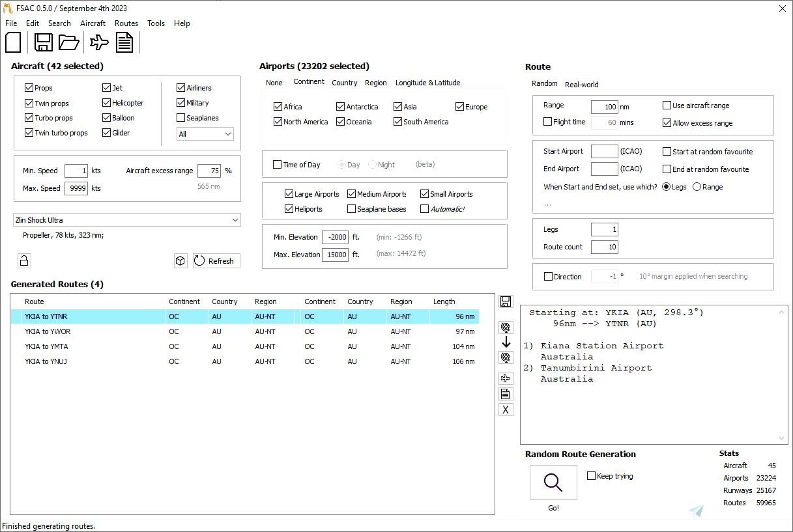Click the Start Airport ICAO input field
793x532 pixels.
coord(604,152)
